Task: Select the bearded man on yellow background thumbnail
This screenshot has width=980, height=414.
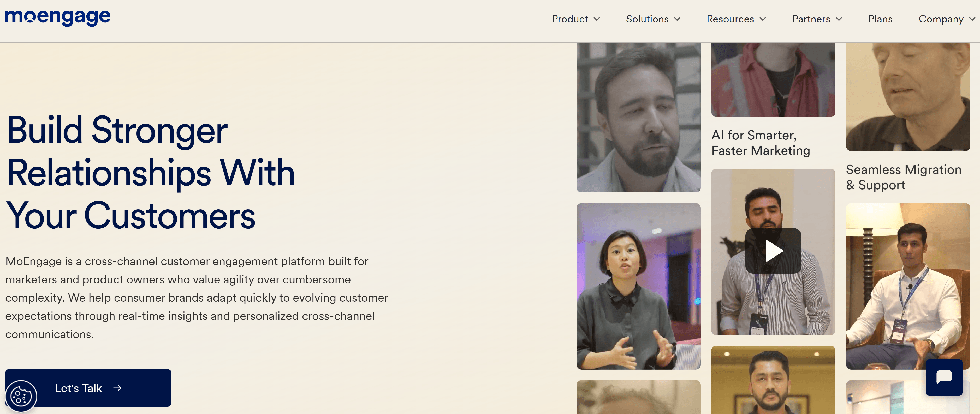Action: pos(773,380)
